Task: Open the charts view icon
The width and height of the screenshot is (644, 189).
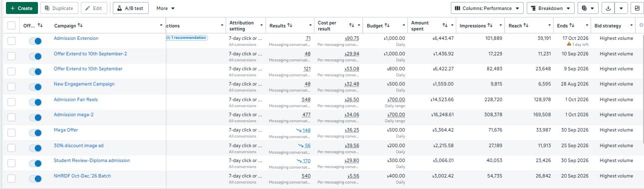Action: 637,8
